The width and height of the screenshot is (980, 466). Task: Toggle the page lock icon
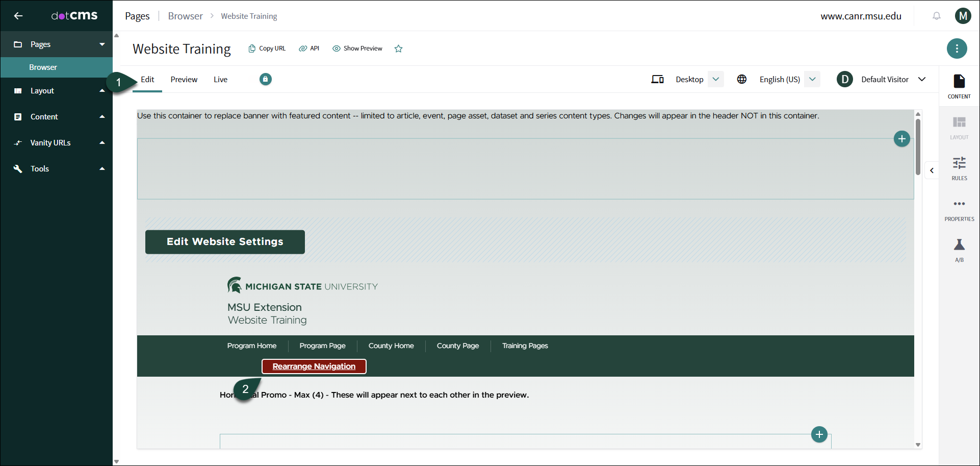tap(265, 79)
